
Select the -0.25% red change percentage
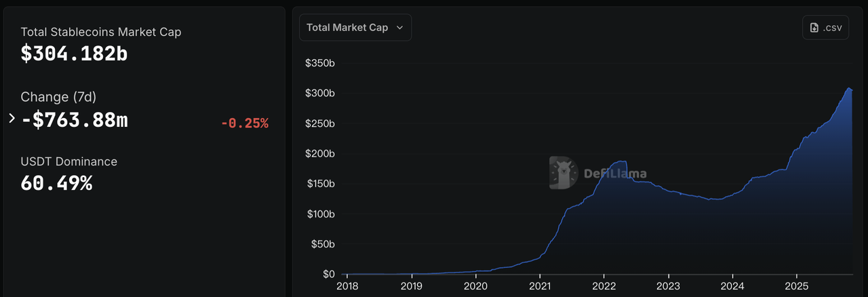pos(244,123)
